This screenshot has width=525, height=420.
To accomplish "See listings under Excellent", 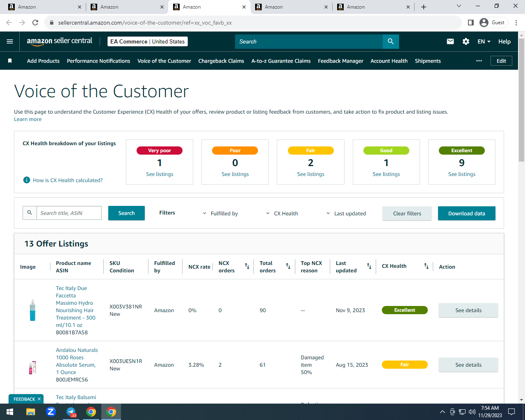I will click(x=462, y=174).
